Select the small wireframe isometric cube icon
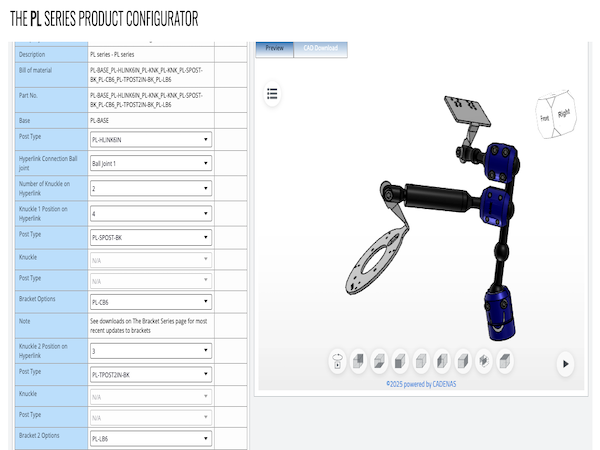The height and width of the screenshot is (450, 600). pyautogui.click(x=484, y=361)
